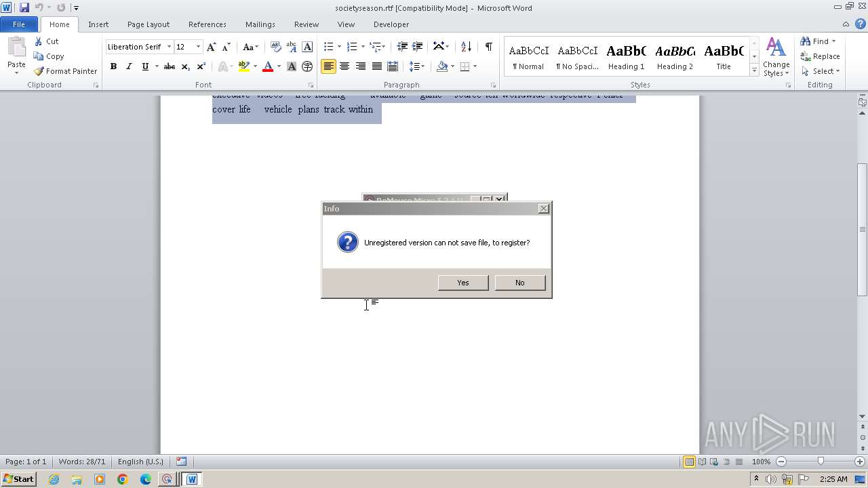This screenshot has height=488, width=868.
Task: Click Increase Indent icon
Action: (x=418, y=47)
